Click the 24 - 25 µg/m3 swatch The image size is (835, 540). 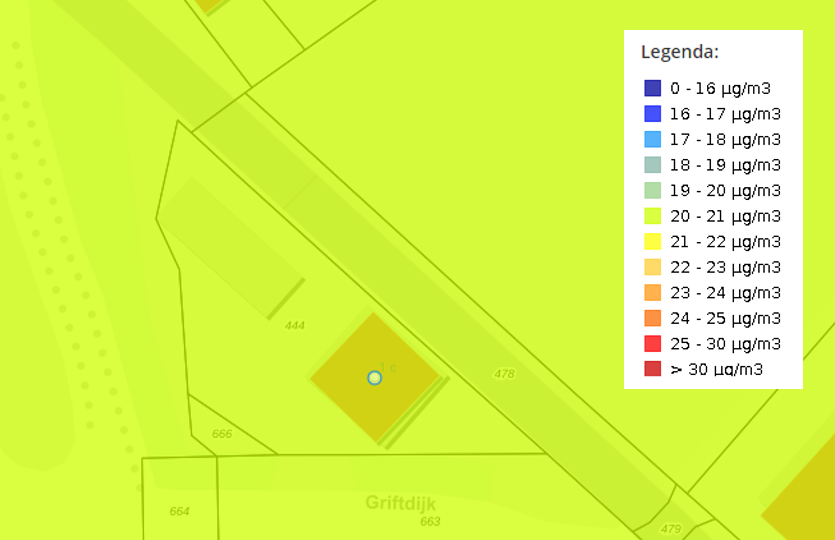652,318
